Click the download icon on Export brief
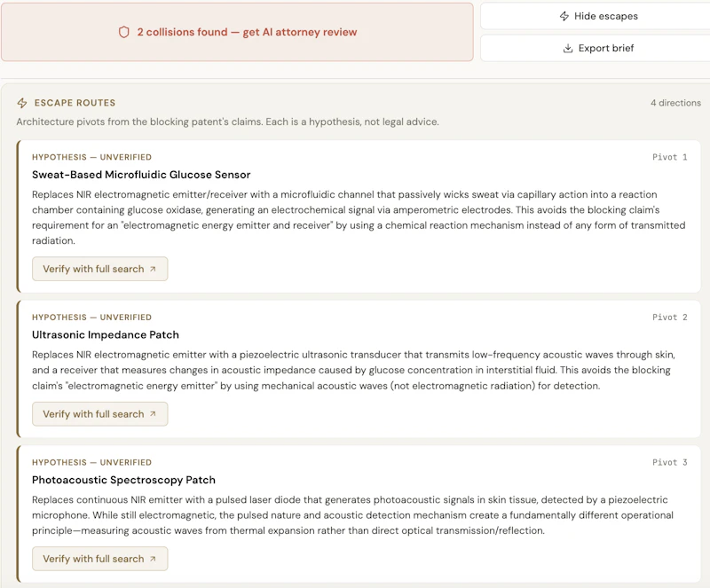 click(568, 48)
